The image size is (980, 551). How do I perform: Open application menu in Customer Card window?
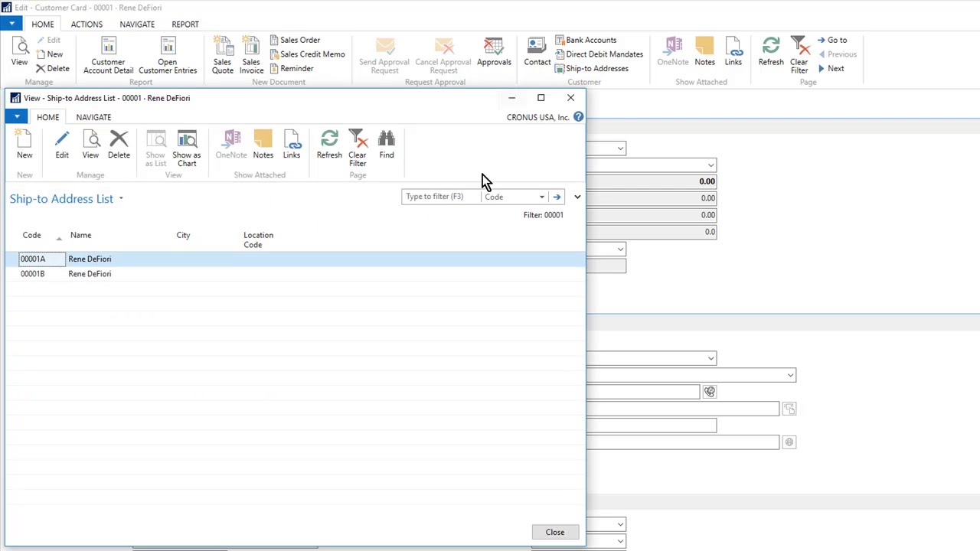(11, 24)
